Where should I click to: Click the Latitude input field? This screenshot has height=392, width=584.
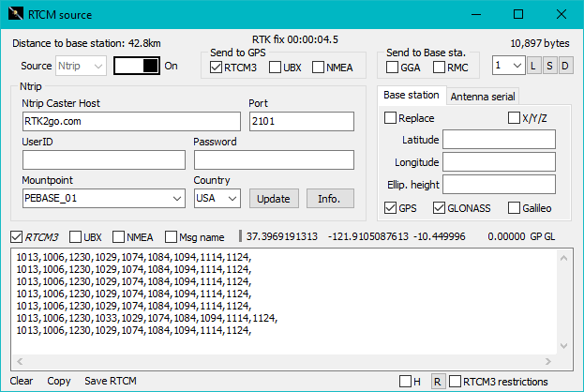499,140
